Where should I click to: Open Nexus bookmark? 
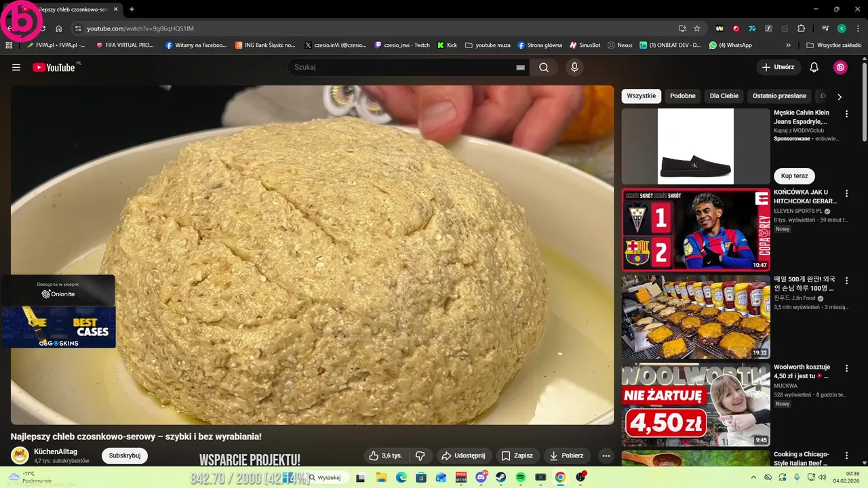coord(620,45)
